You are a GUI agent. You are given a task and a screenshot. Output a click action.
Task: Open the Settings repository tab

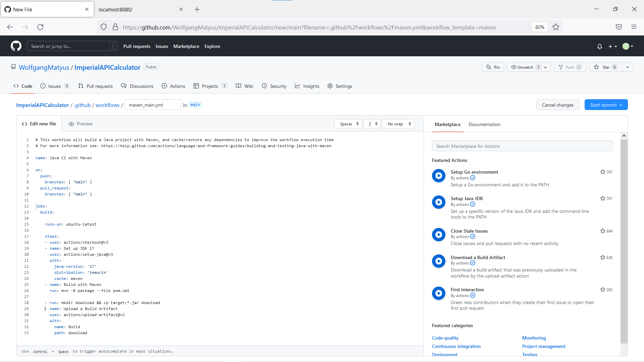(x=340, y=86)
